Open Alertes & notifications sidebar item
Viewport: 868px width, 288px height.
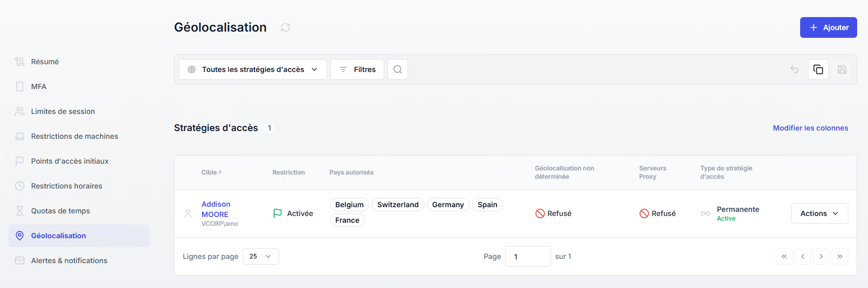[x=69, y=261]
